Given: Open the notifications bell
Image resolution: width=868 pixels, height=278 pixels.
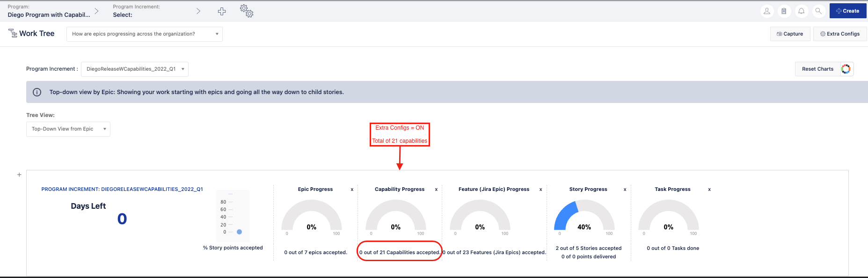Looking at the screenshot, I should (x=801, y=11).
